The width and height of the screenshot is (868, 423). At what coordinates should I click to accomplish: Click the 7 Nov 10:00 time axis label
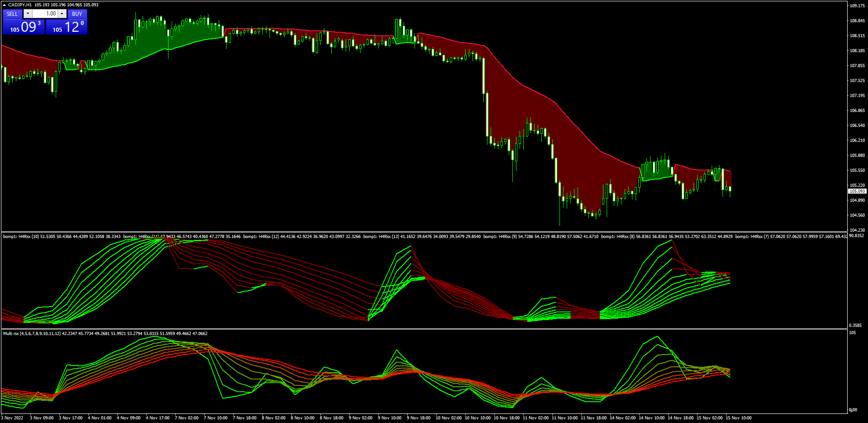coord(216,418)
